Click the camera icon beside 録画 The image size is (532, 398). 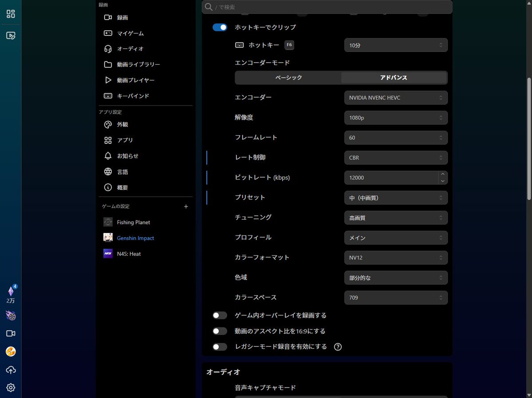pyautogui.click(x=108, y=17)
